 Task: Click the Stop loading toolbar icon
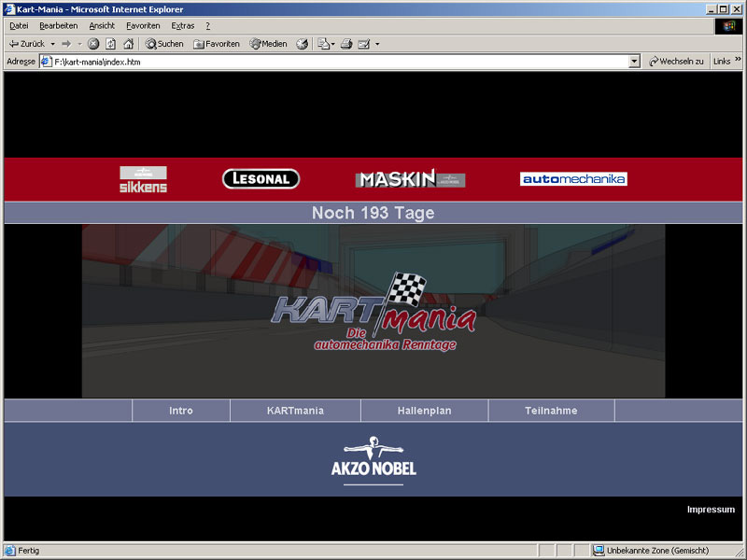[x=93, y=44]
